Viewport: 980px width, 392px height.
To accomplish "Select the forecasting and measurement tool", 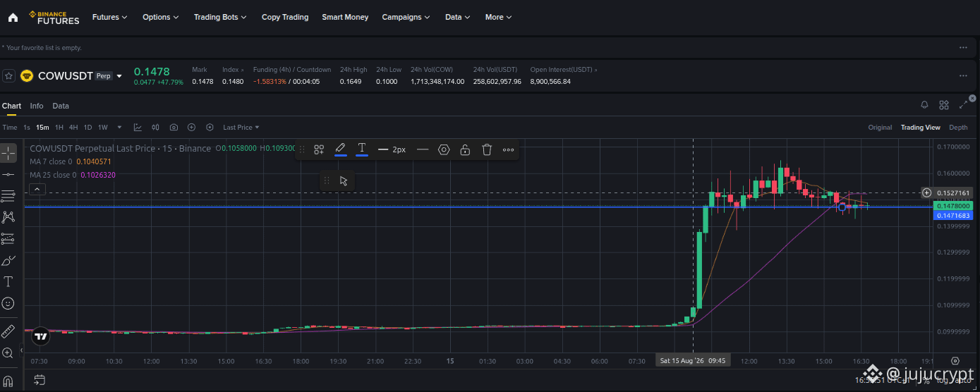I will [x=8, y=238].
